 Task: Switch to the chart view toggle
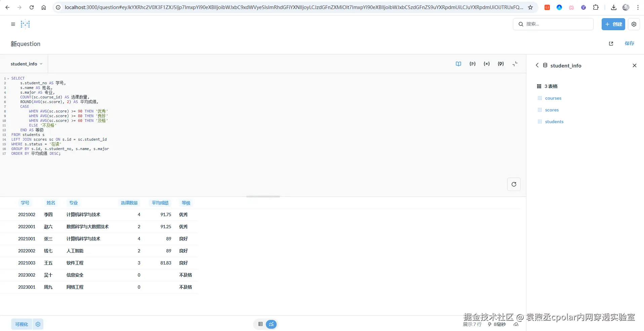coord(271,324)
